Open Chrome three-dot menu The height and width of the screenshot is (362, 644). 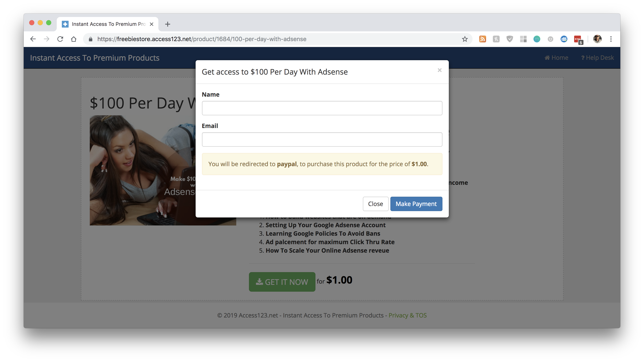pyautogui.click(x=611, y=39)
